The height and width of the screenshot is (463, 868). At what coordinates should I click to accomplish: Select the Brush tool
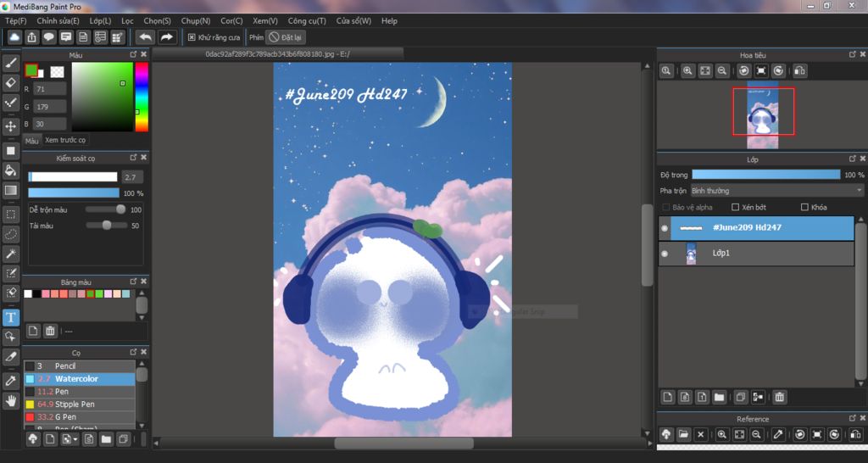(x=10, y=63)
